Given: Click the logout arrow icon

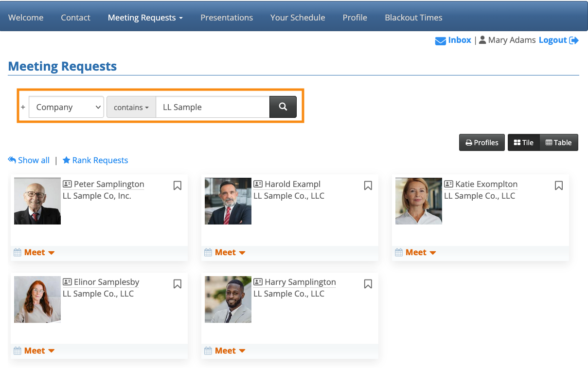Looking at the screenshot, I should tap(574, 40).
